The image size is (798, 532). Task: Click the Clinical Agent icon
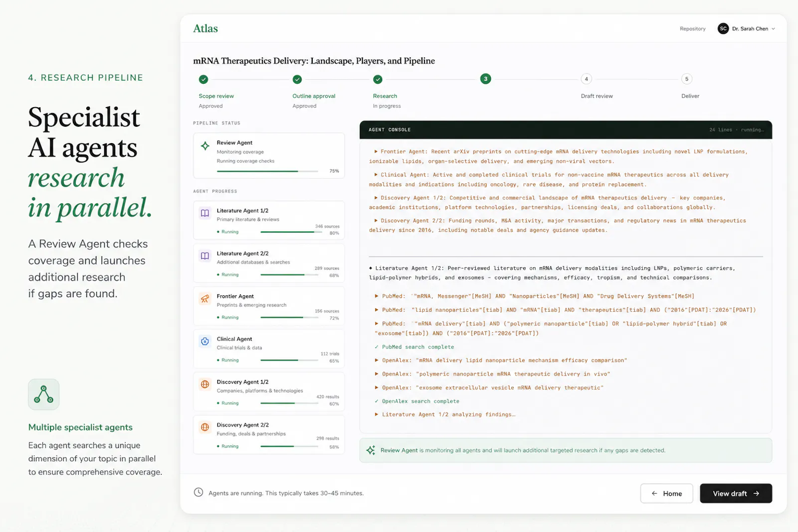point(205,342)
